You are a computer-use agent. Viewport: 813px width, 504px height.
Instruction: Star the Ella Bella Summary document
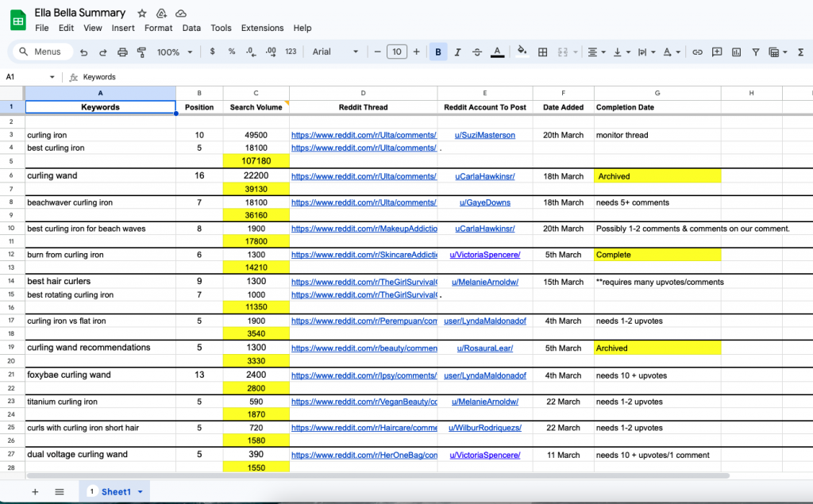pos(141,13)
